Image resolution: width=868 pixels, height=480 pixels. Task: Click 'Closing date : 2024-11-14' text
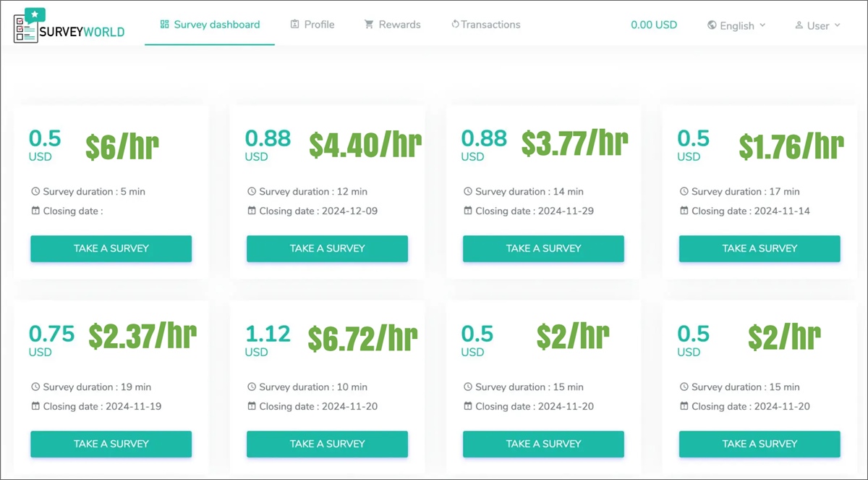751,211
